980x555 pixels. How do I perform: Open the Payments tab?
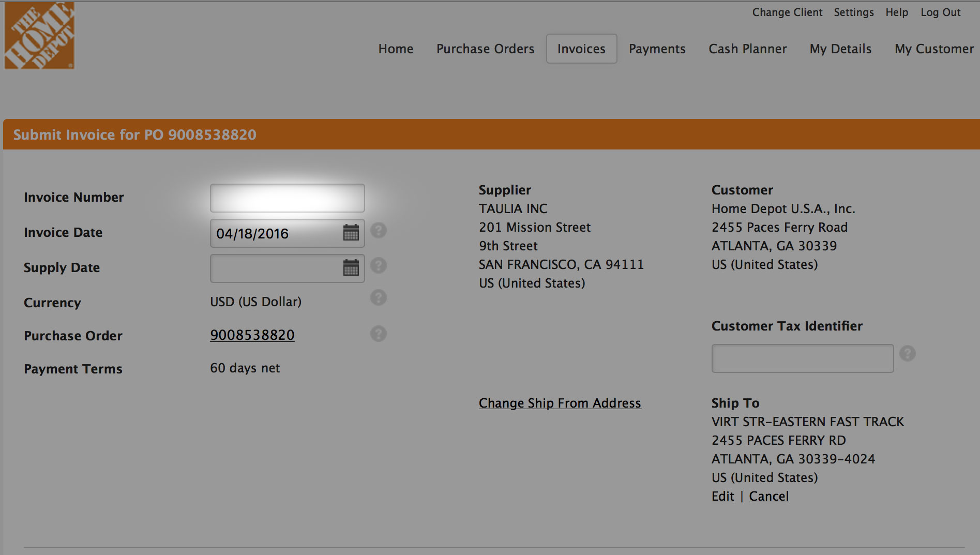point(657,49)
